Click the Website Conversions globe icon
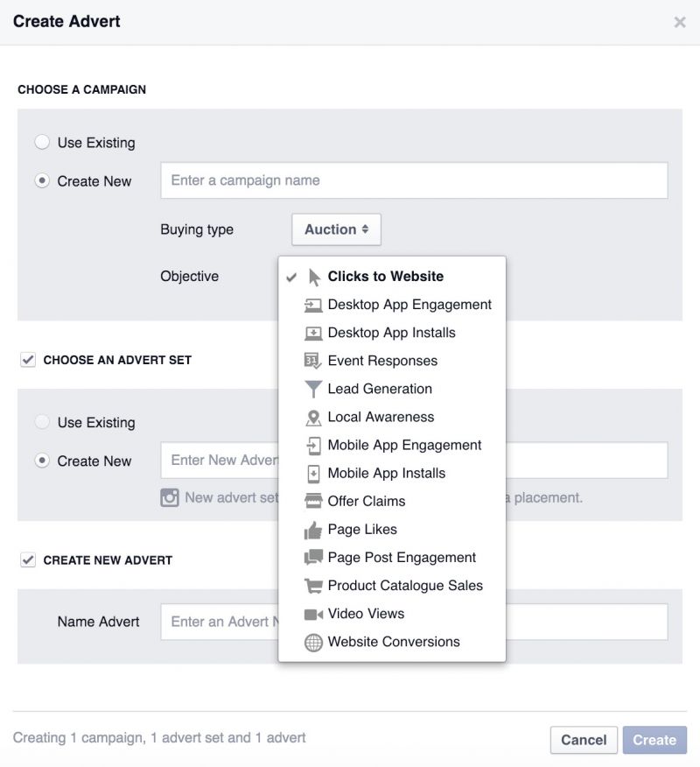The width and height of the screenshot is (700, 767). (x=313, y=642)
